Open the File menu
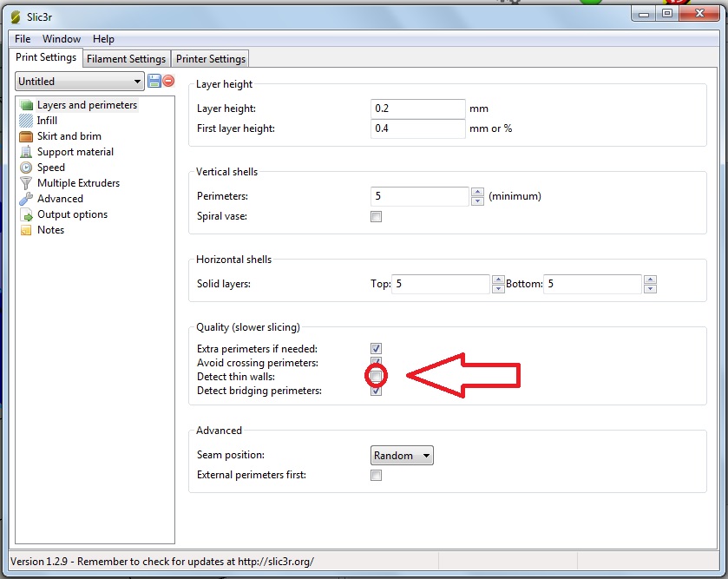The height and width of the screenshot is (579, 728). point(23,39)
